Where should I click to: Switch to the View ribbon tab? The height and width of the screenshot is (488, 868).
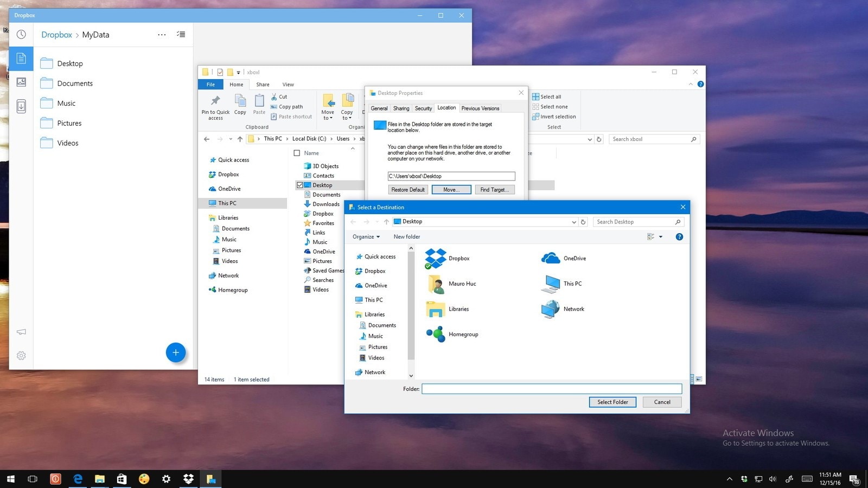point(288,85)
